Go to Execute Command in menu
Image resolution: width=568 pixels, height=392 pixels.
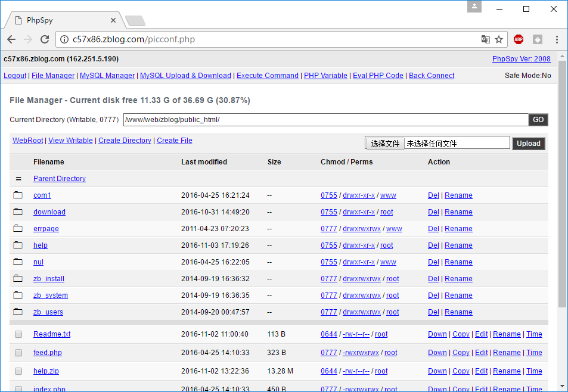coord(268,76)
